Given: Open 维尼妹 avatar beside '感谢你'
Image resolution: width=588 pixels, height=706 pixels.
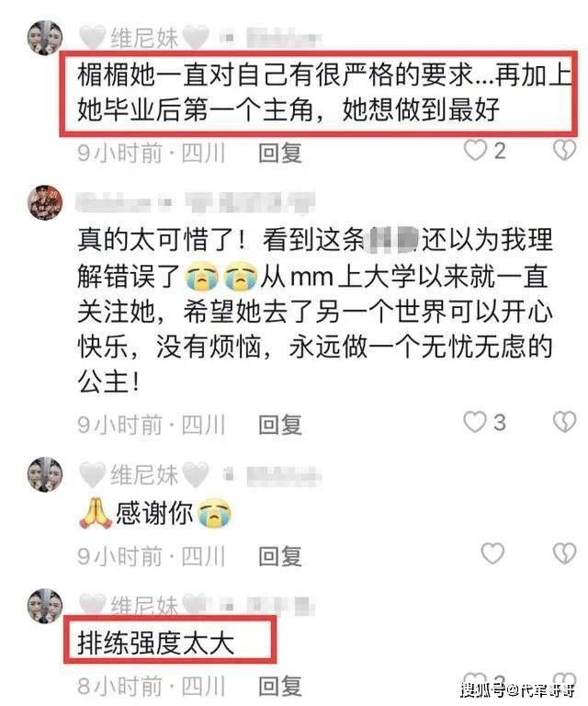Looking at the screenshot, I should [45, 474].
